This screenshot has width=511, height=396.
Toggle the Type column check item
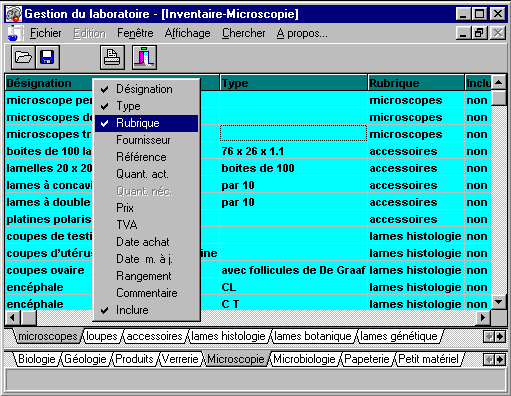[x=146, y=106]
